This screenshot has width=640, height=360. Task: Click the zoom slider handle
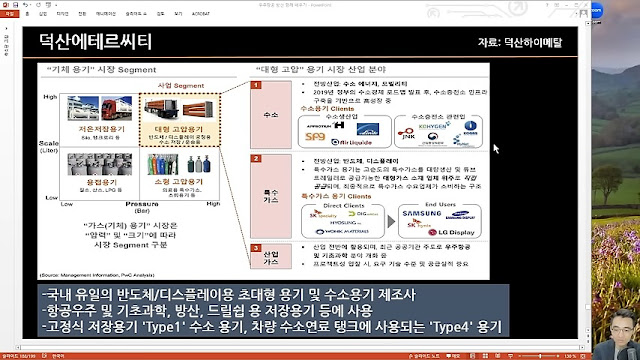point(540,356)
